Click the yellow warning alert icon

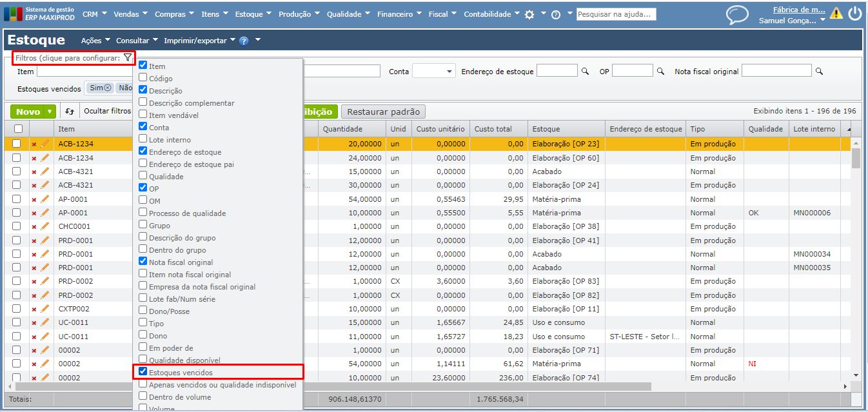point(836,13)
